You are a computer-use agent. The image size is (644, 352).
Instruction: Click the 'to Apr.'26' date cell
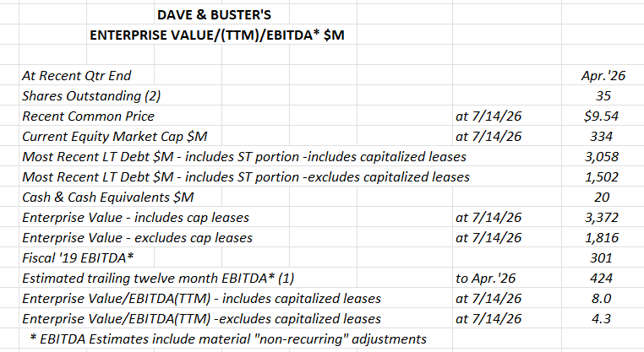tap(485, 278)
